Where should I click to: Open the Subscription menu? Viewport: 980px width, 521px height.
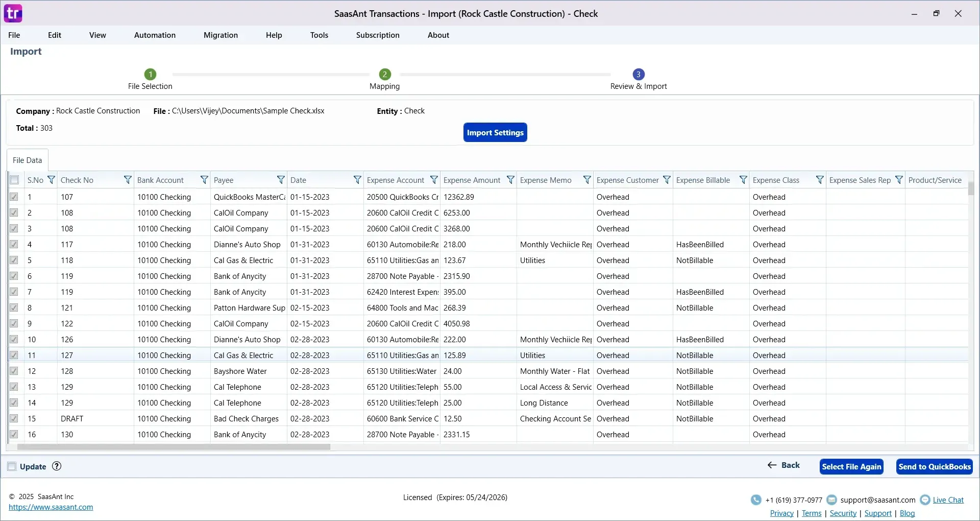[x=378, y=35]
